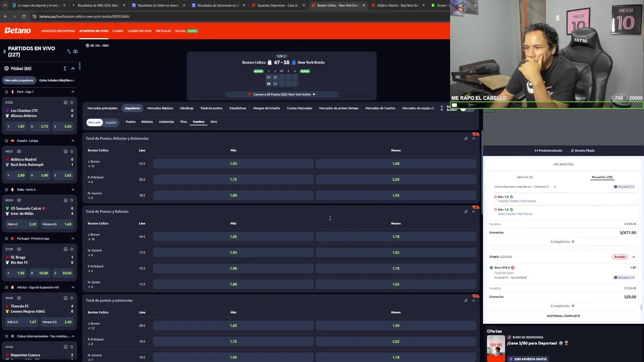644x362 pixels.
Task: Open stats icon for Los Chankas match
Action: (65, 103)
